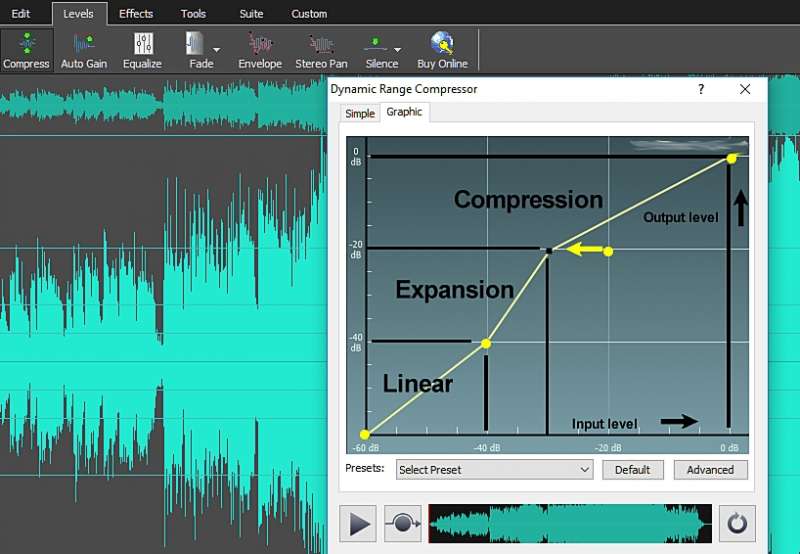Open the Effects ribbon tab
This screenshot has width=800, height=554.
coord(136,14)
